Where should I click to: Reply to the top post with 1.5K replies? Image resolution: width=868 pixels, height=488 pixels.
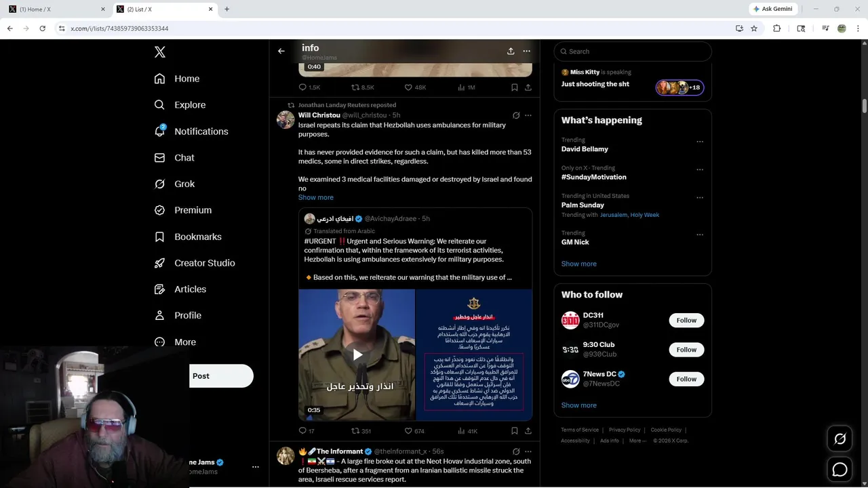(x=309, y=87)
